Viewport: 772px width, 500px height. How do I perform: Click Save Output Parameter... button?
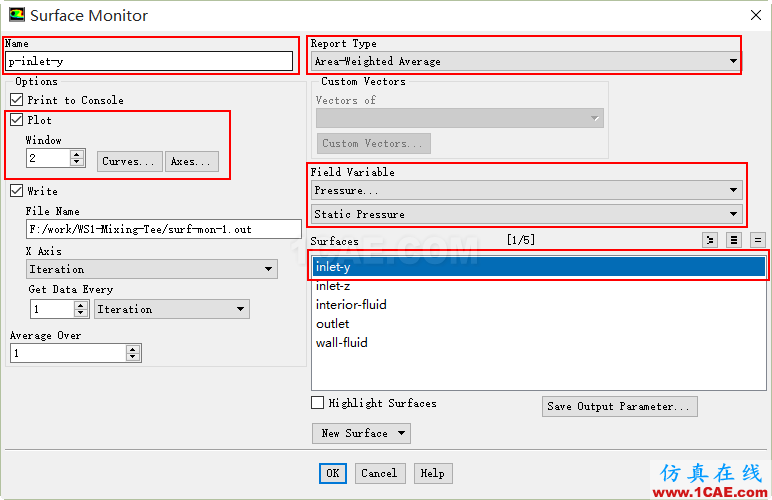coord(619,406)
